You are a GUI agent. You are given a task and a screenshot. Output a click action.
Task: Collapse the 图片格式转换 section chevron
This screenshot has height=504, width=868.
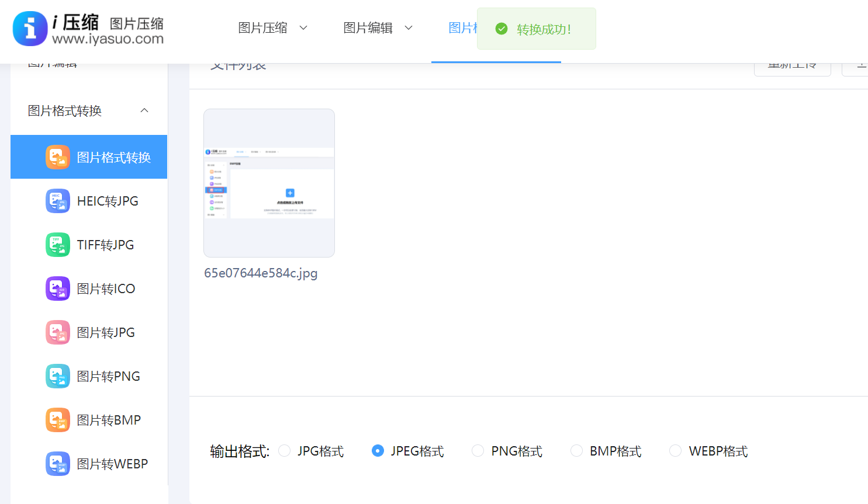144,110
